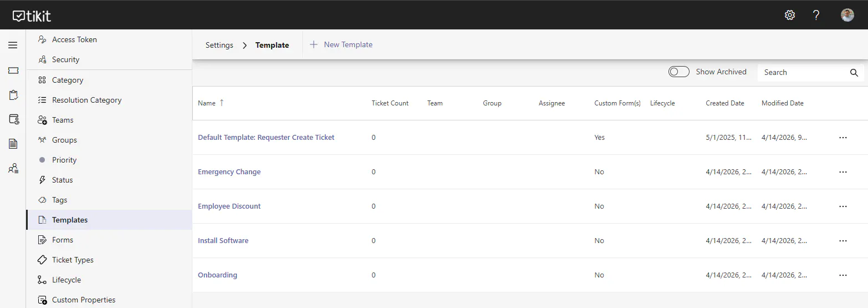Click the clipboard tasks icon in left rail
Image resolution: width=868 pixels, height=308 pixels.
point(13,95)
